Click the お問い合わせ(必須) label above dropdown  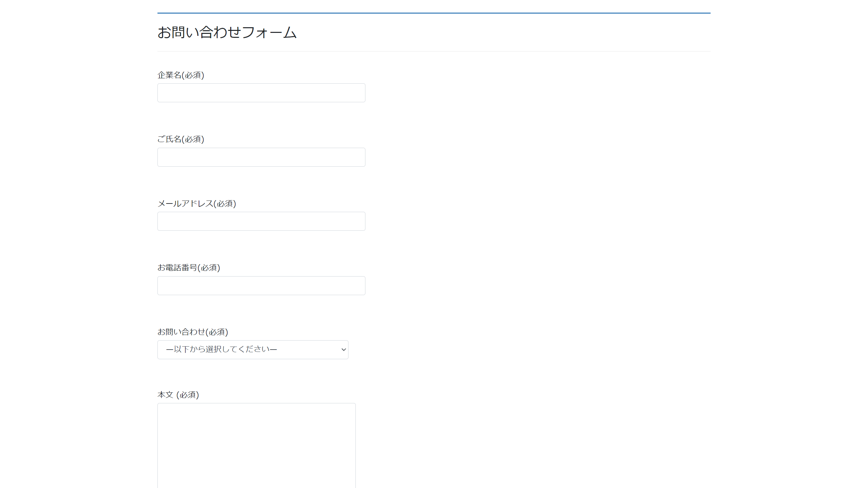tap(192, 332)
